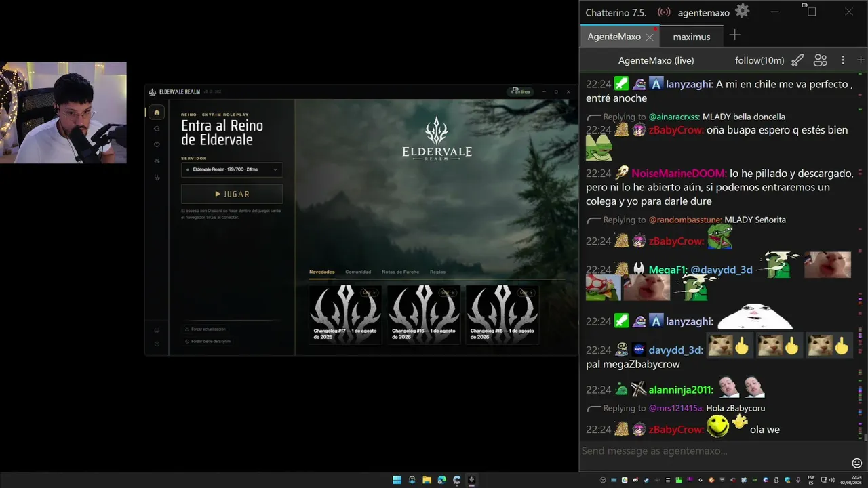
Task: Click the 'Entra al Reino de Eldervale' heading
Action: pyautogui.click(x=222, y=133)
